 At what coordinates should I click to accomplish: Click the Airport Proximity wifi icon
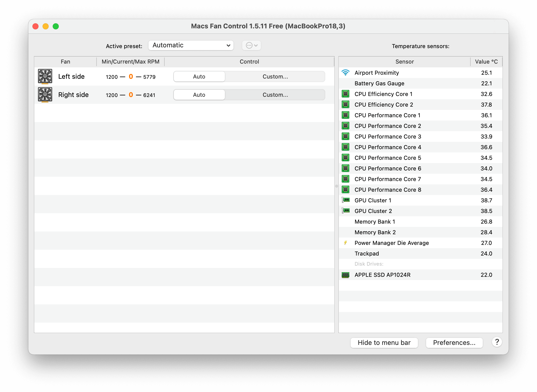[x=346, y=73]
